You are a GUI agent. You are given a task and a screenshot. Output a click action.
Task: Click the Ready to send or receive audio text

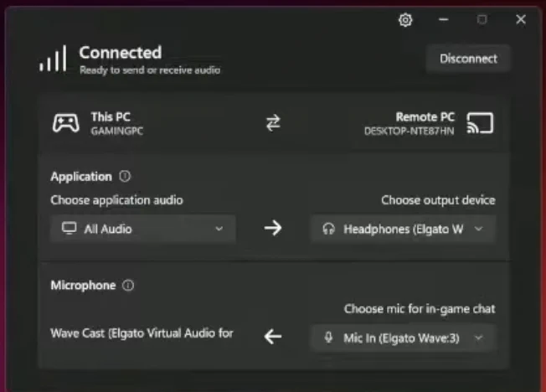(150, 70)
